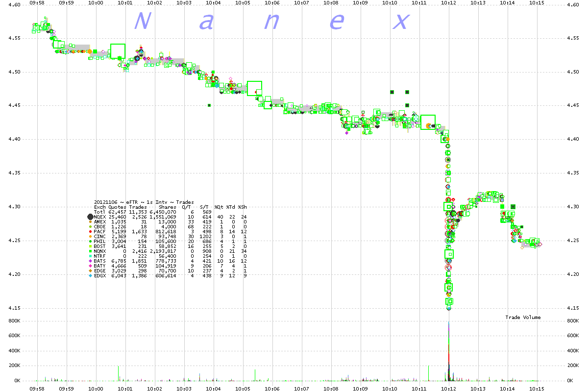588x392 pixels.
Task: Click the purple BATS legend diamond
Action: click(x=90, y=261)
